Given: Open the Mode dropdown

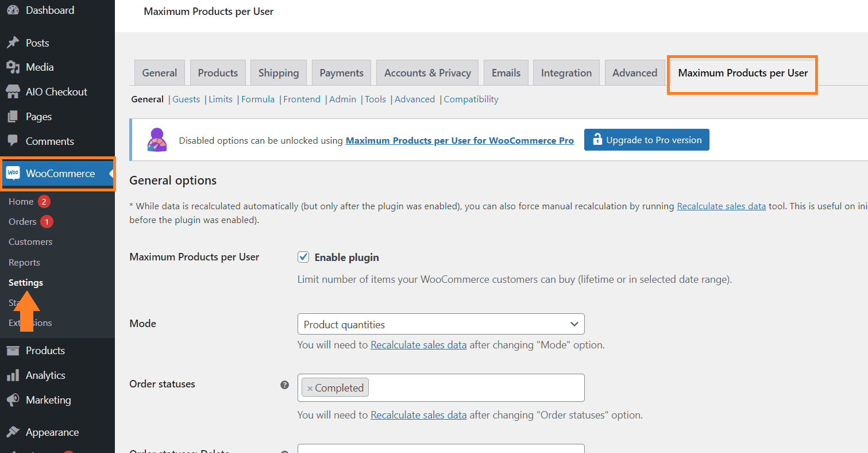Looking at the screenshot, I should [x=441, y=324].
